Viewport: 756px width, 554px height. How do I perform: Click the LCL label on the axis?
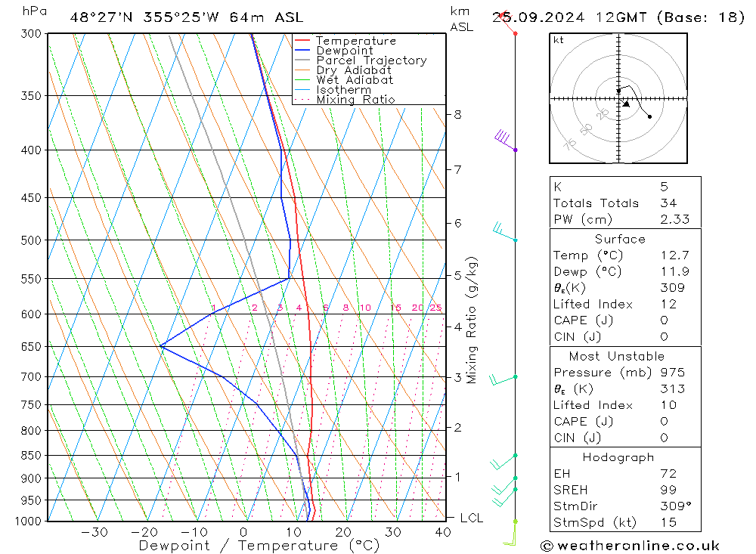point(472,518)
